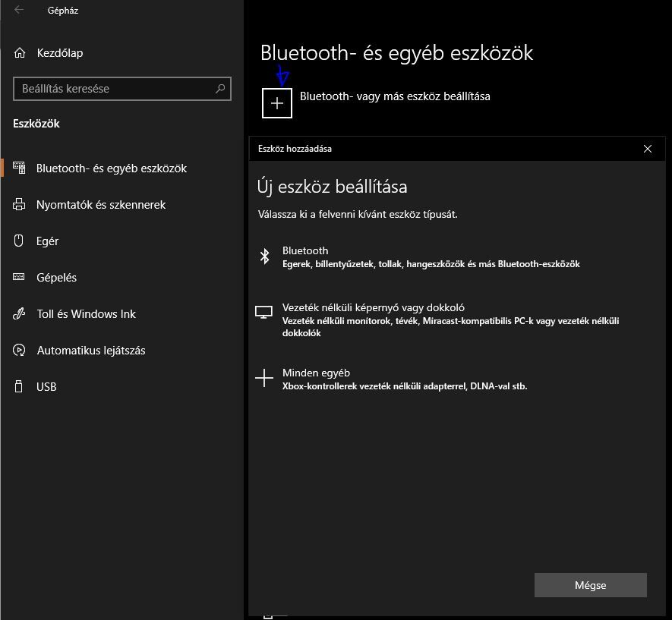Click the Válassza ki a felvenni kívánt text
Image resolution: width=672 pixels, height=620 pixels.
coord(358,214)
